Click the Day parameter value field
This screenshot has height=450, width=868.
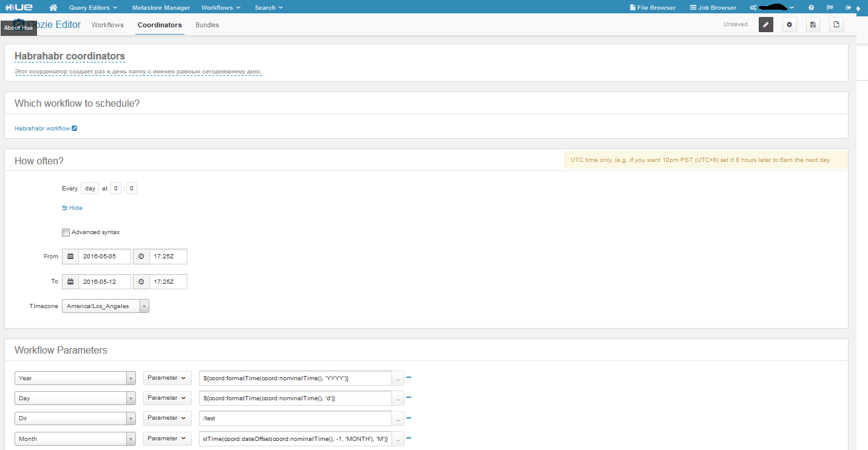click(x=296, y=398)
